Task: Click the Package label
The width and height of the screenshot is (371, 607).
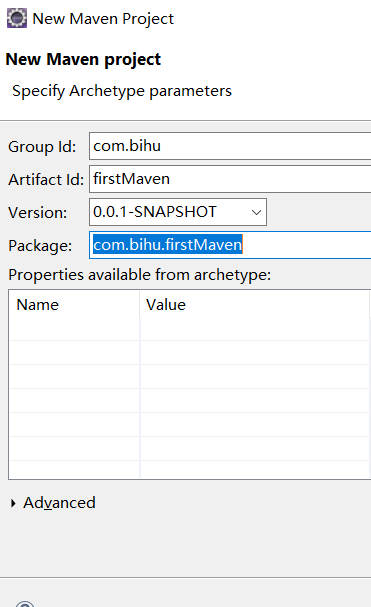Action: [40, 246]
